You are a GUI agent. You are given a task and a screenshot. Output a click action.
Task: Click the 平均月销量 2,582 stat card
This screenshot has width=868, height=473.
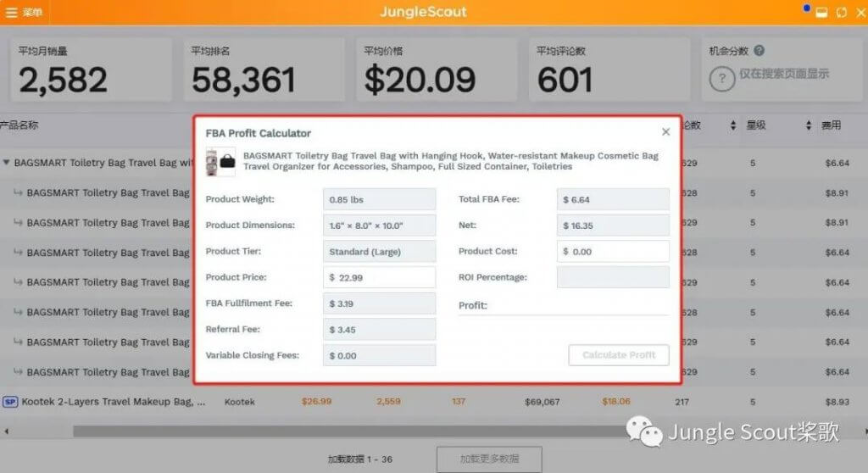(x=91, y=70)
